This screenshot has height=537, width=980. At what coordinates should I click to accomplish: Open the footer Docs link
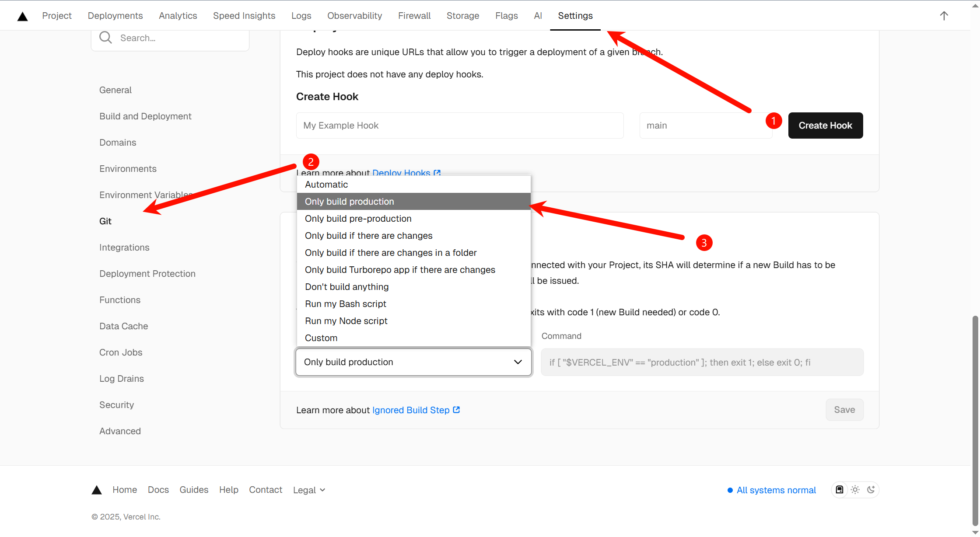coord(158,490)
